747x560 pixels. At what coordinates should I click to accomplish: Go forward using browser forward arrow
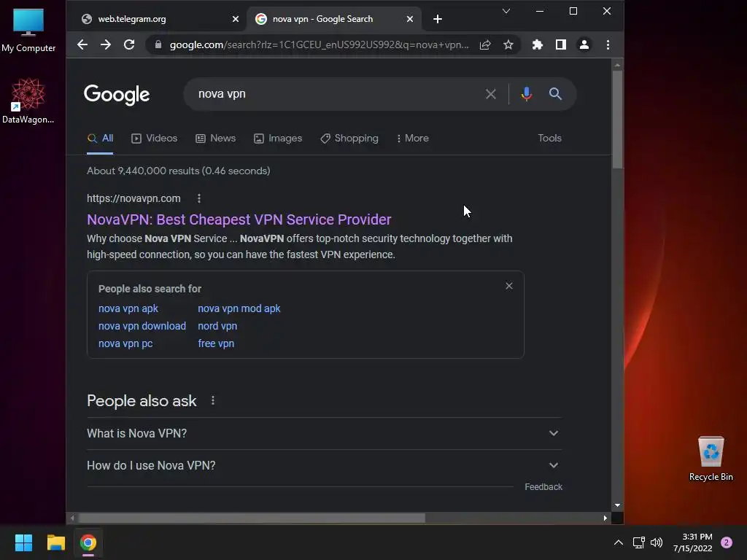pos(106,44)
